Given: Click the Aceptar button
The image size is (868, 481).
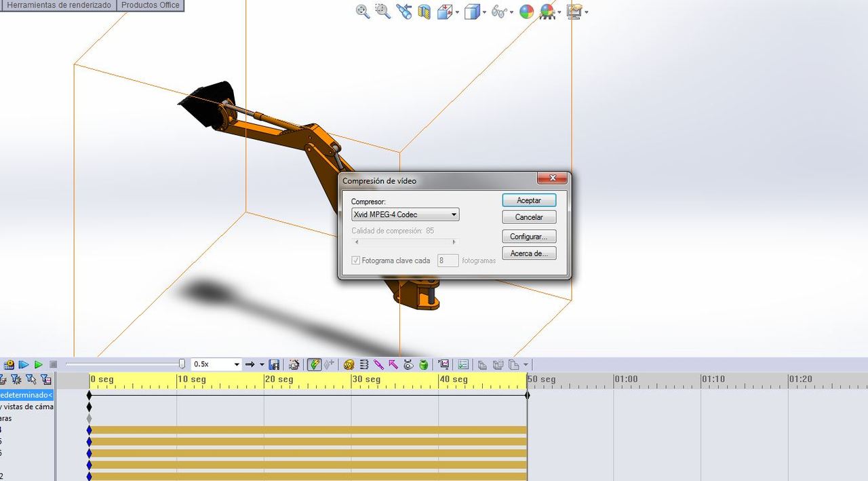Looking at the screenshot, I should pos(529,200).
